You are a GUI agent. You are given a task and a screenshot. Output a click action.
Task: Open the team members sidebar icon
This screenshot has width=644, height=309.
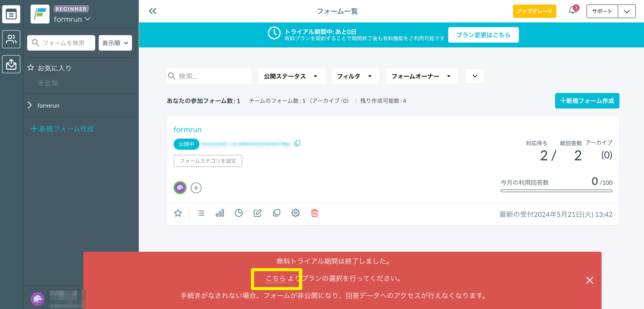tap(11, 39)
